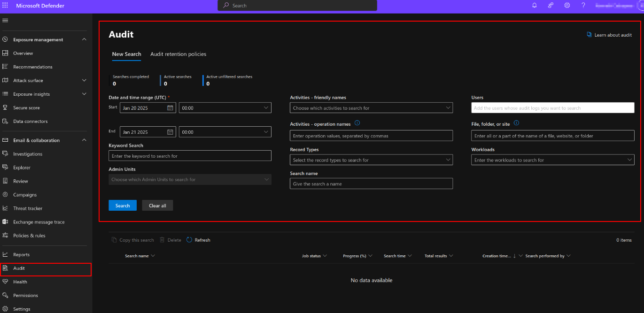Open the Record Types dropdown
Image resolution: width=644 pixels, height=313 pixels.
(371, 160)
